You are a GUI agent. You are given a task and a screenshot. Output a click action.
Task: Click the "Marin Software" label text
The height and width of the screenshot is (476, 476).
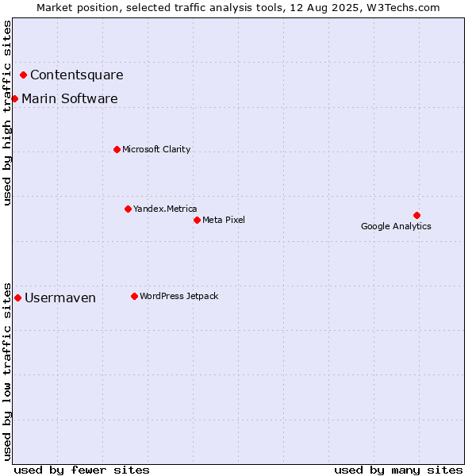click(70, 98)
